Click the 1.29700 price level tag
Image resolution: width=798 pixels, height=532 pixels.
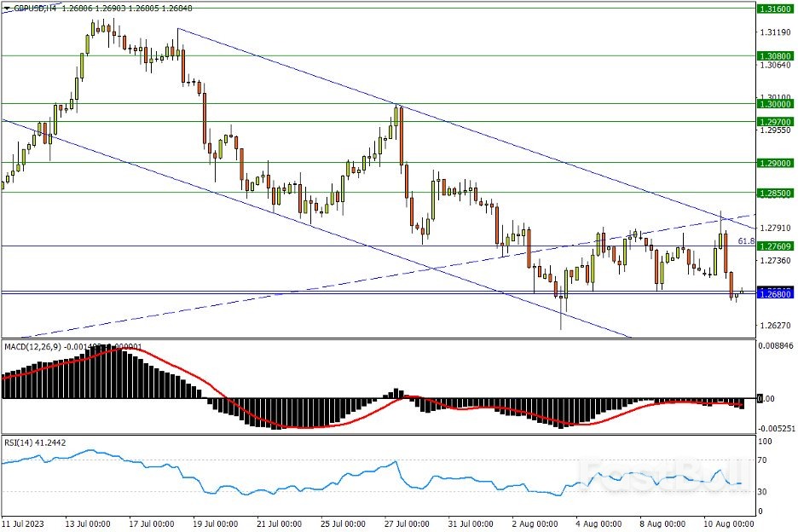775,121
